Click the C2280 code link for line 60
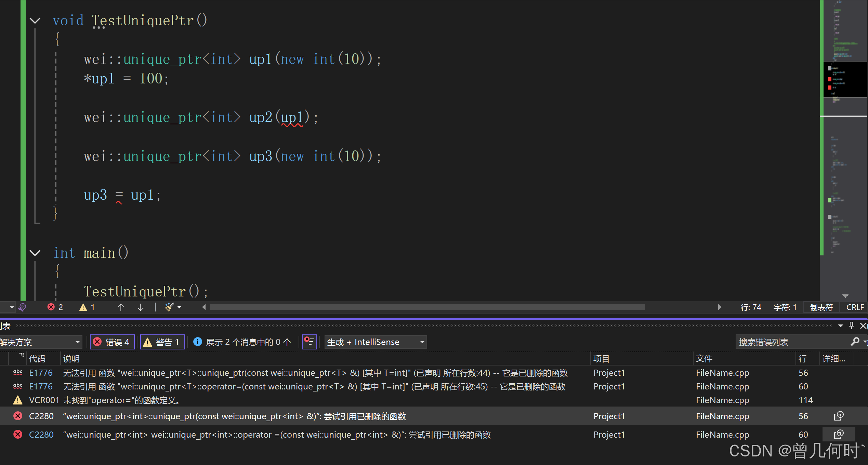 tap(41, 435)
